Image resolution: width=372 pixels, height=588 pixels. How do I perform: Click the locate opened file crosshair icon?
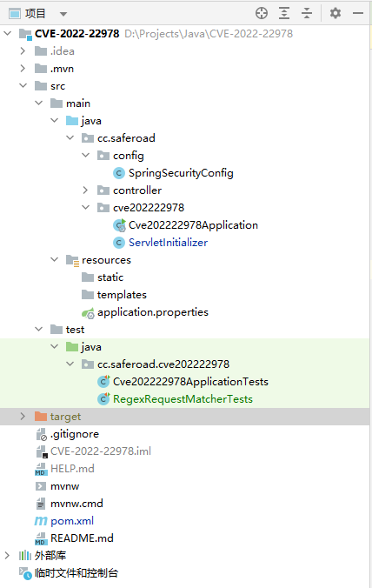262,14
